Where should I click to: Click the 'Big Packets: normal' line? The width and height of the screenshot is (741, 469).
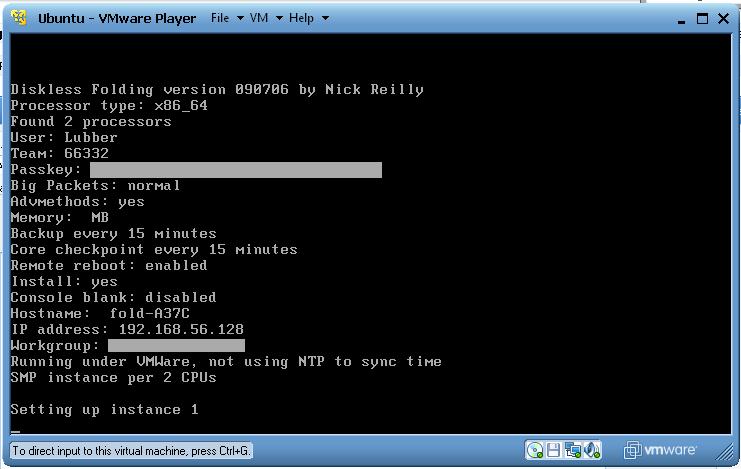[95, 185]
